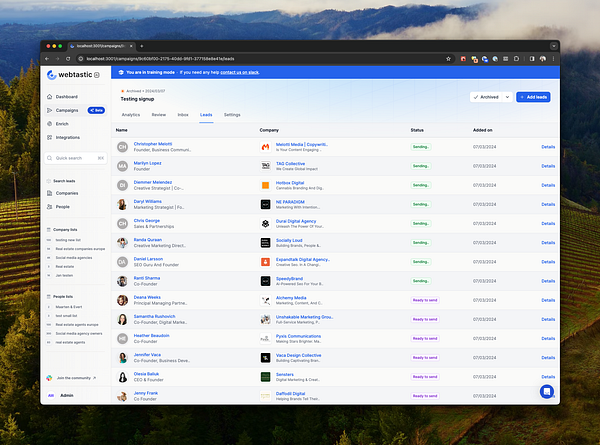Open the Integrations page
This screenshot has height=445, width=600.
click(68, 137)
